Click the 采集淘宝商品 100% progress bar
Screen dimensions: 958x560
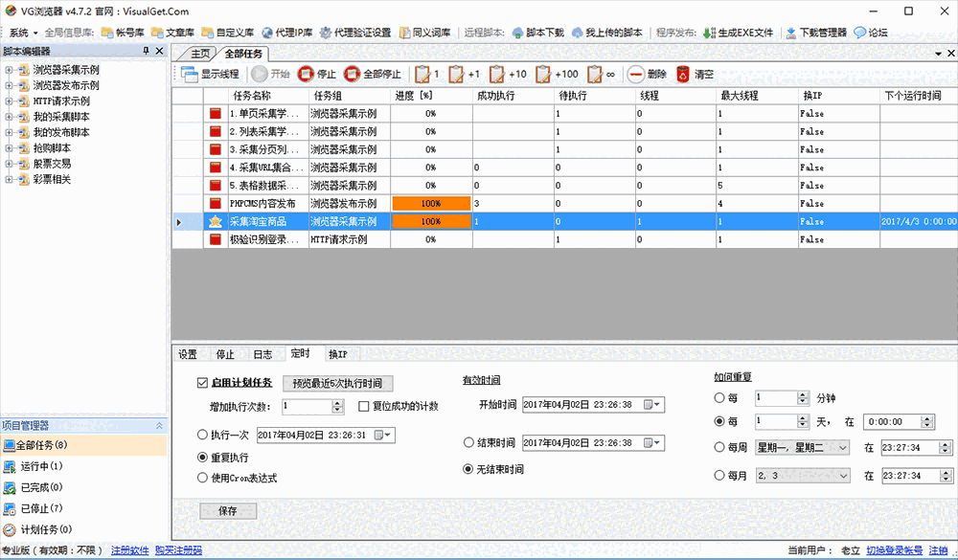pyautogui.click(x=430, y=221)
